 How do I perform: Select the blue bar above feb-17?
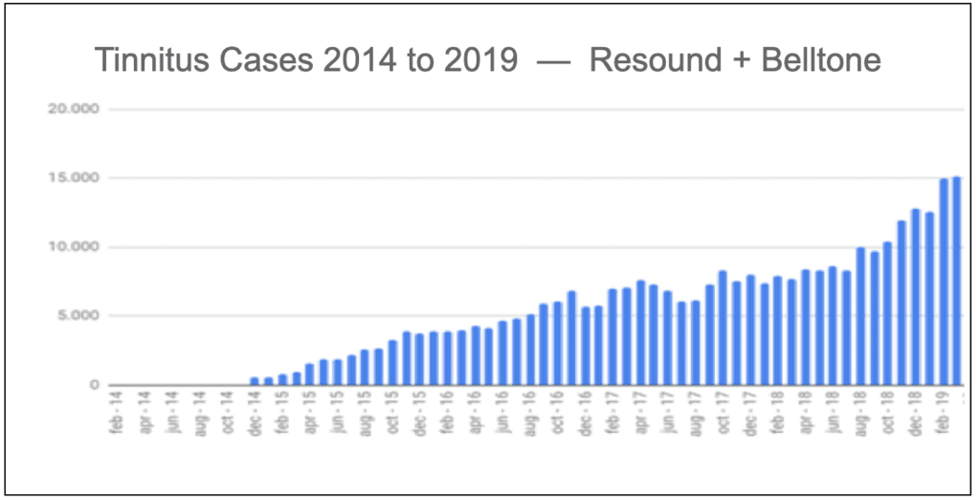coord(612,336)
